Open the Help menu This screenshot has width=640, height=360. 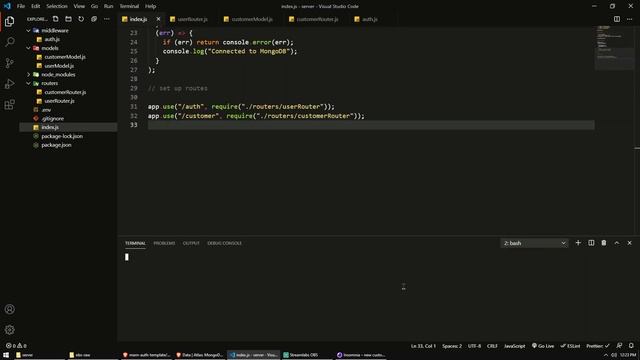pos(150,6)
